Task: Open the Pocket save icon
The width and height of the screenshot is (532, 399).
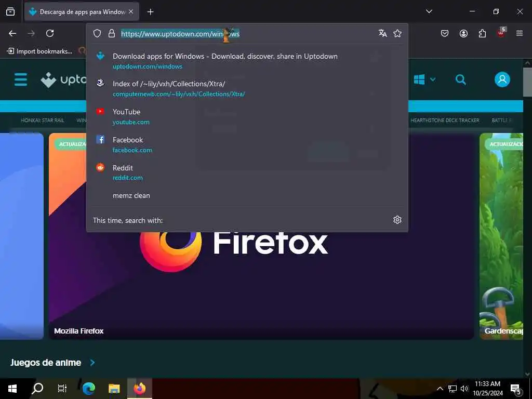Action: (445, 33)
